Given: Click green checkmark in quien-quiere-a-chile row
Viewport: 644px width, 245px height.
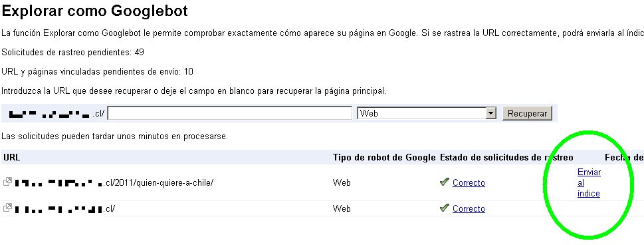Looking at the screenshot, I should pos(444,182).
